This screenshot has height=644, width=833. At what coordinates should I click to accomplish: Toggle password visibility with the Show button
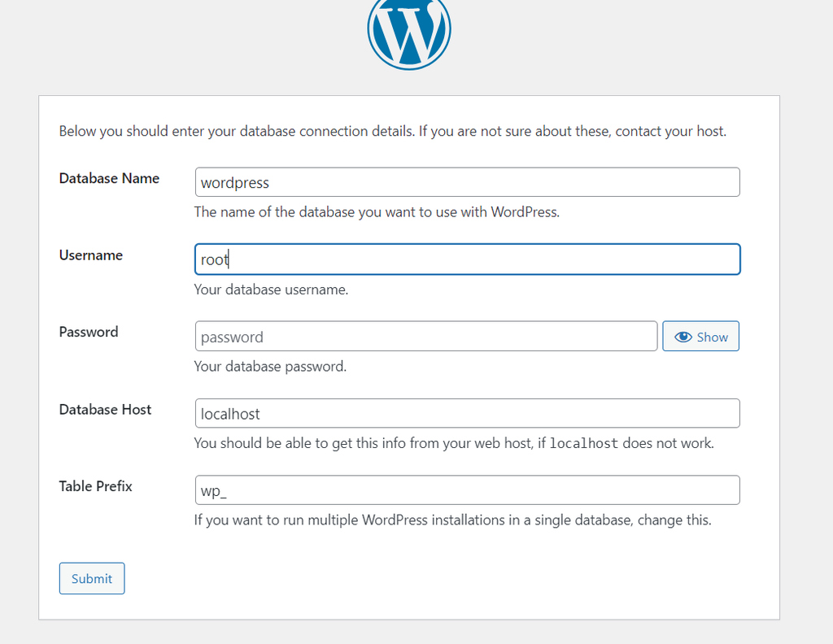pos(700,336)
